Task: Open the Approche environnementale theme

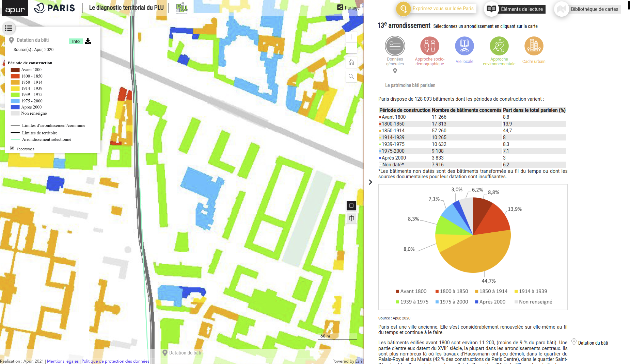Action: click(x=499, y=46)
